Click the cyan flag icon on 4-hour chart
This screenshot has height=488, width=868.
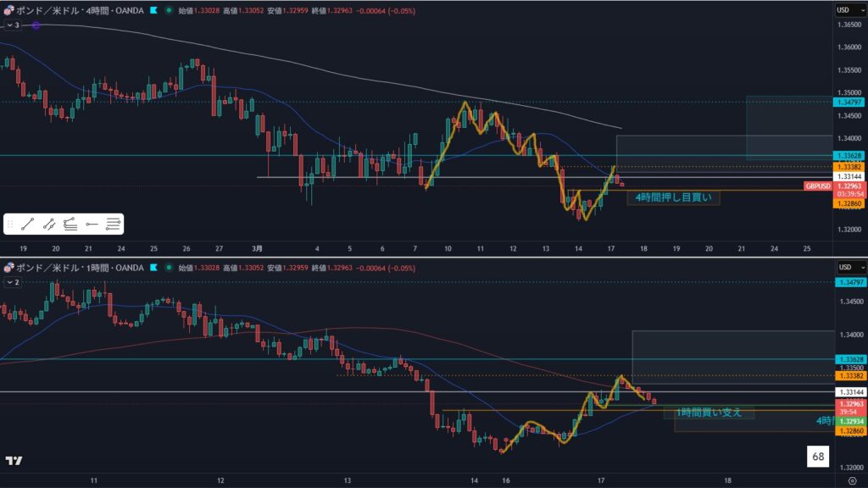(153, 11)
